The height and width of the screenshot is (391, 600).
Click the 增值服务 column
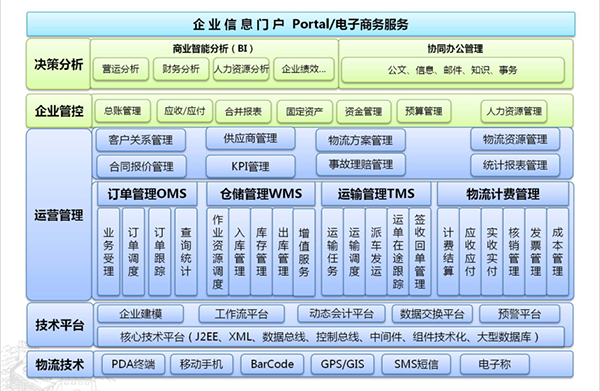point(304,253)
